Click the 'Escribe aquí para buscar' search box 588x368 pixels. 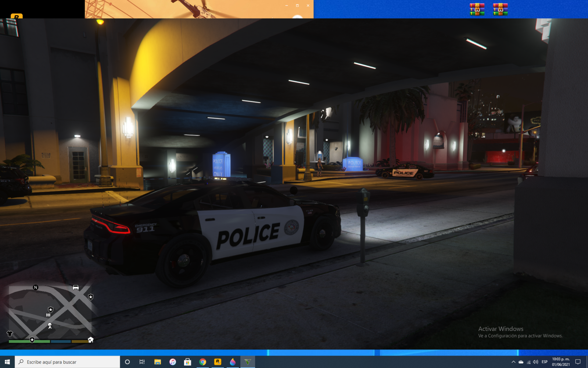pos(68,362)
